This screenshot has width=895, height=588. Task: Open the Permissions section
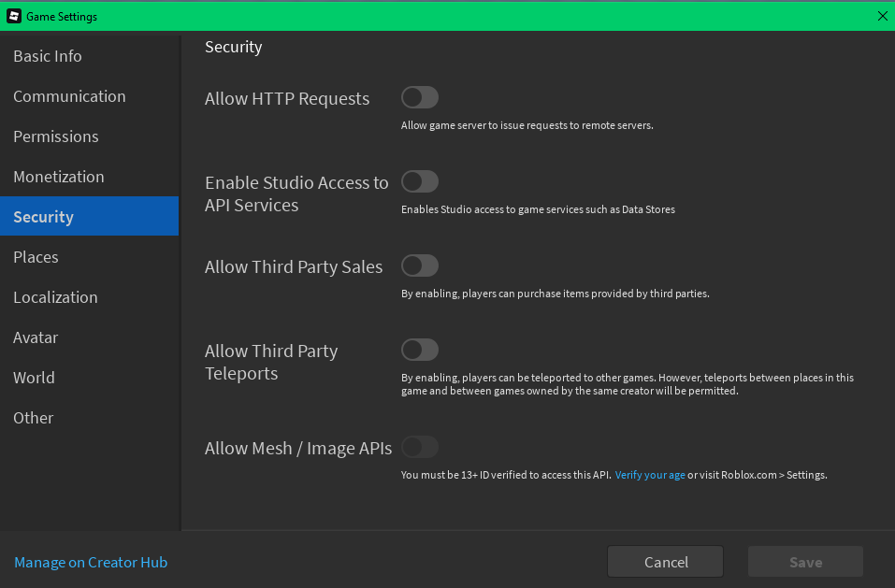55,136
